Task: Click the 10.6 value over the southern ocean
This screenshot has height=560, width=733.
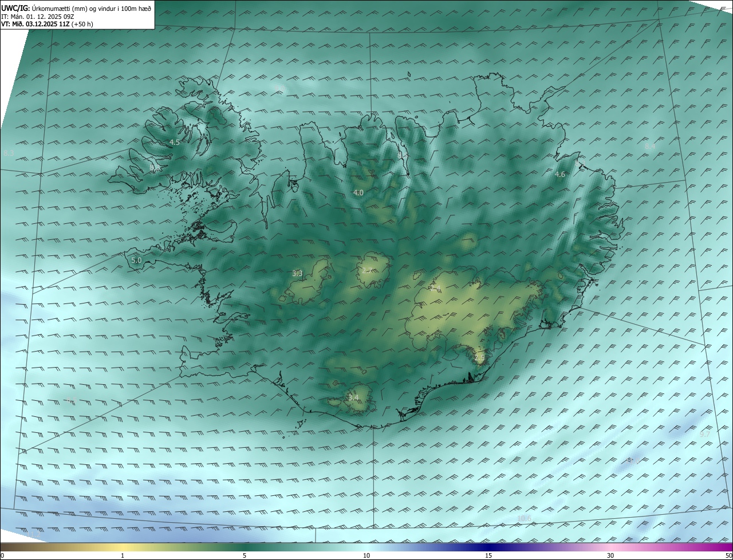Action: (524, 519)
